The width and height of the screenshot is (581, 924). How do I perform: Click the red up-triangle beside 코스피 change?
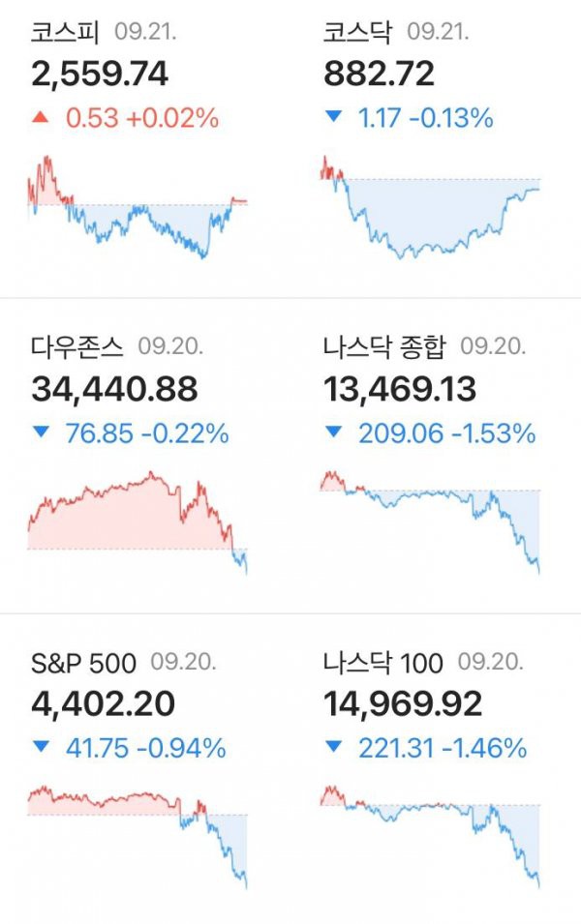pos(40,118)
